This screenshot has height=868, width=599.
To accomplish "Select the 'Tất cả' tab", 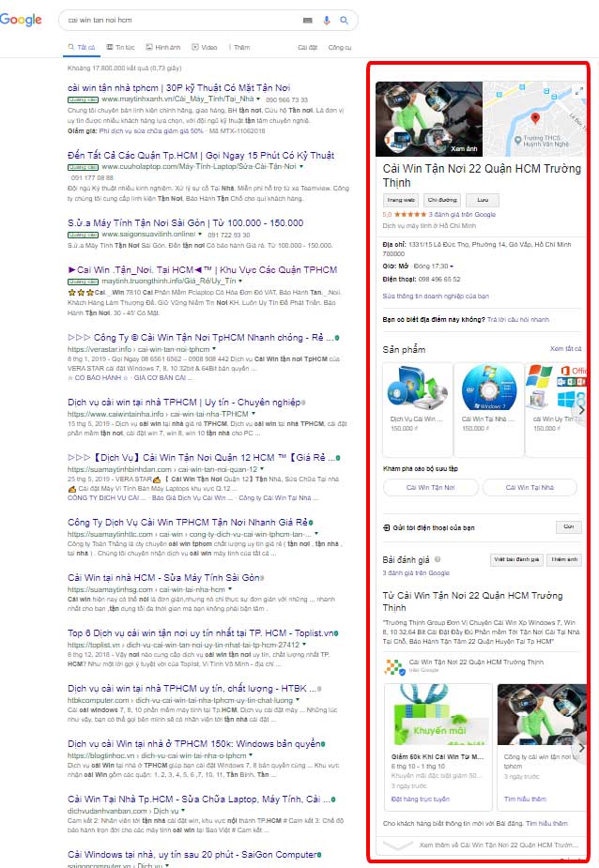I will click(x=82, y=48).
